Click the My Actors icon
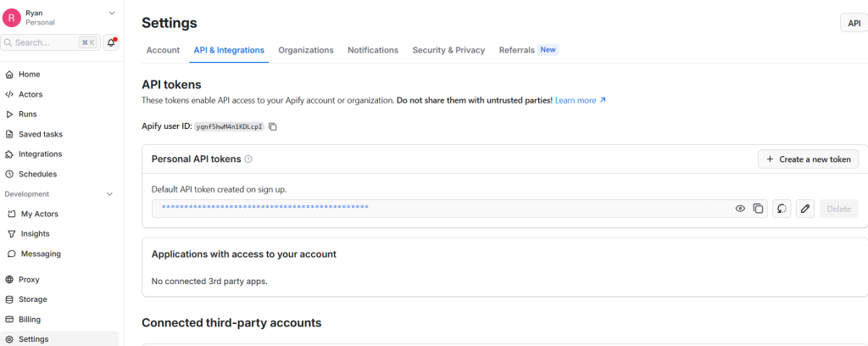This screenshot has height=346, width=868. coord(11,214)
